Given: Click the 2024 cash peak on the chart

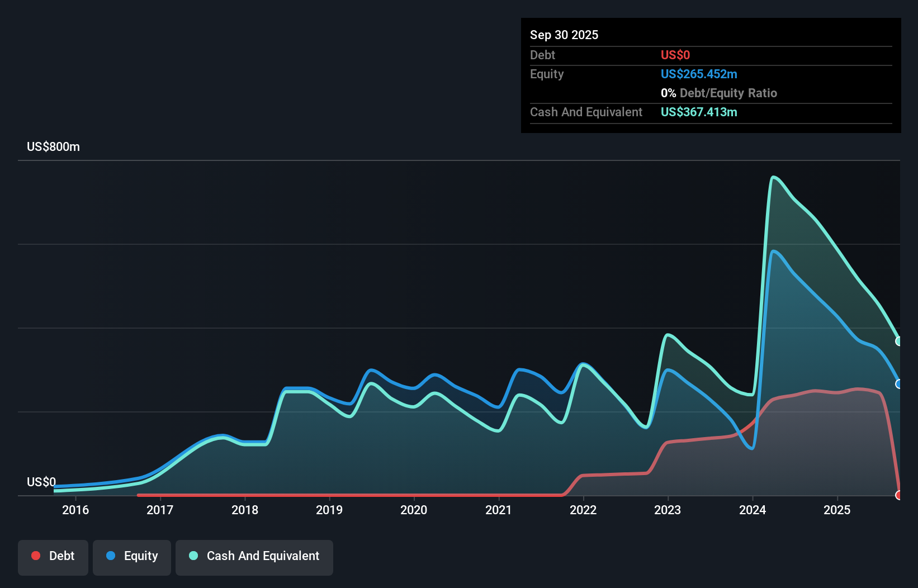Looking at the screenshot, I should (774, 177).
